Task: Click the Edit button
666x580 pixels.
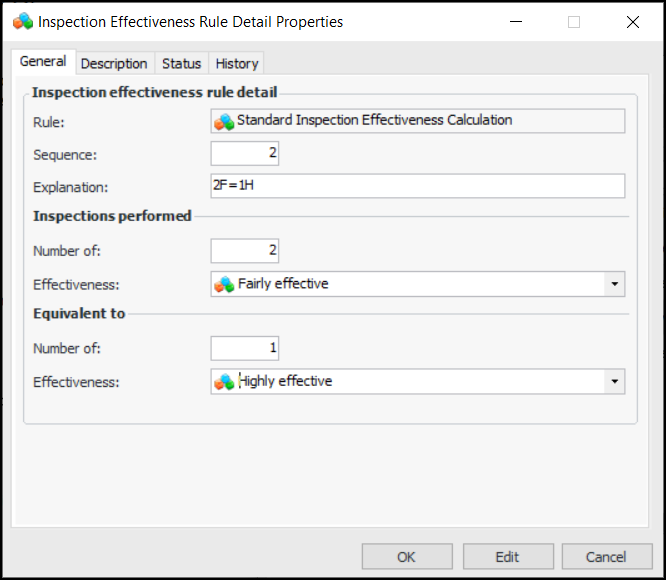Action: pyautogui.click(x=507, y=557)
